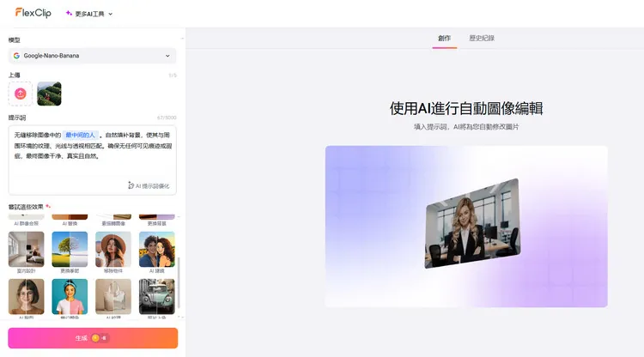Image resolution: width=644 pixels, height=357 pixels.
Task: Switch to the 創作 tab
Action: click(x=444, y=38)
